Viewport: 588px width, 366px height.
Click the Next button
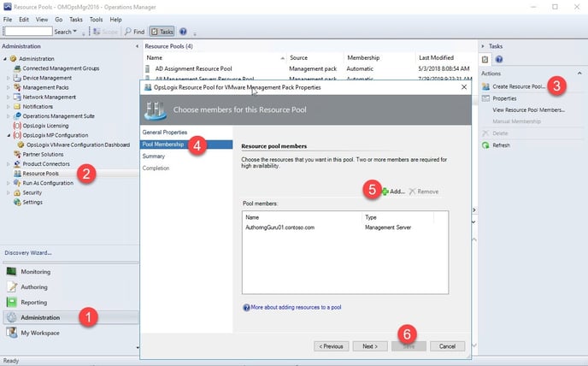pos(370,346)
